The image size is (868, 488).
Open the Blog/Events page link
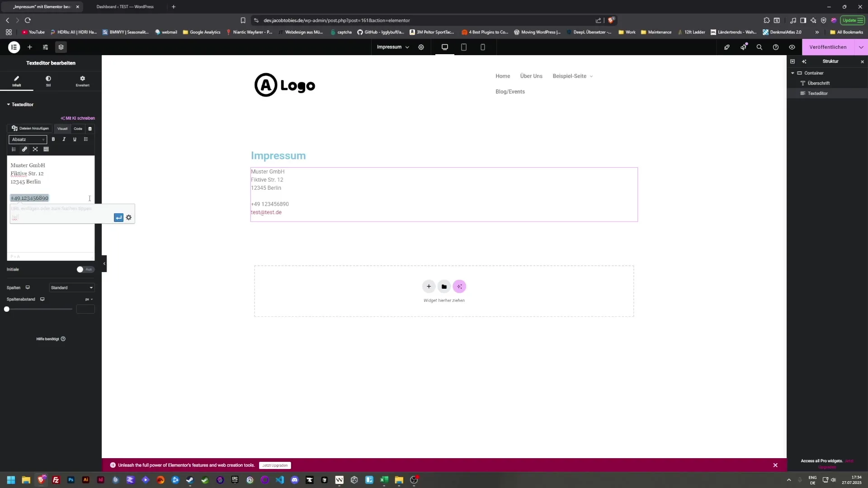click(x=509, y=92)
